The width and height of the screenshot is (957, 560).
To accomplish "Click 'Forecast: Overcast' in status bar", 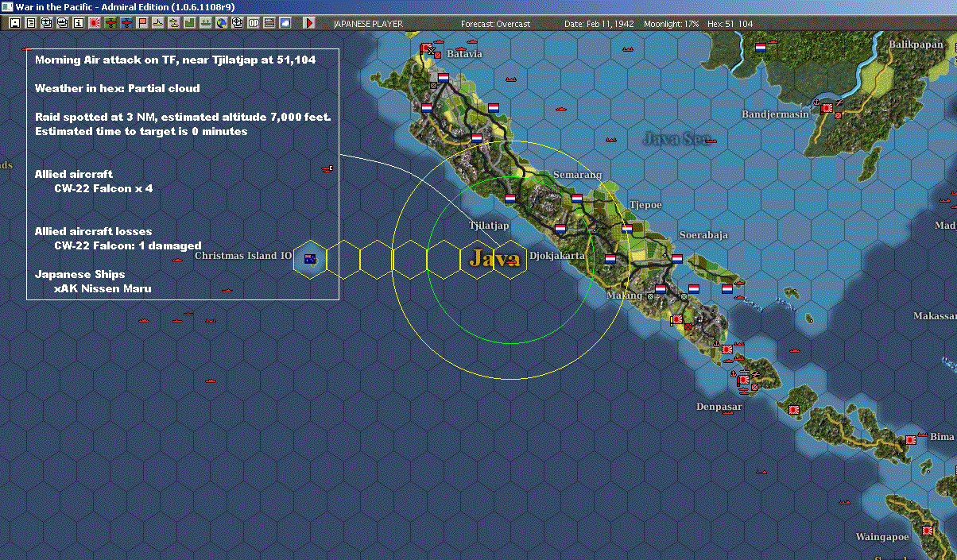I will tap(495, 24).
